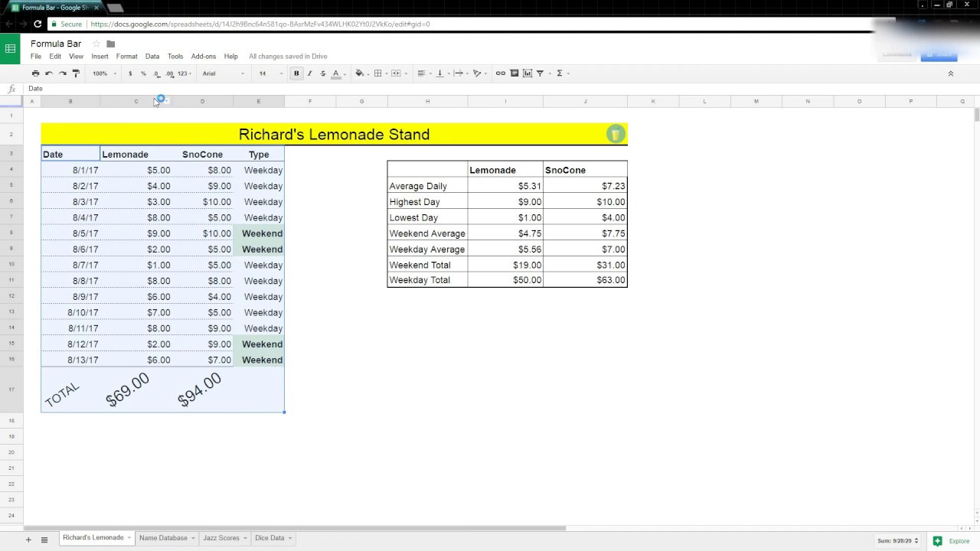Open the Help menu

pyautogui.click(x=231, y=57)
